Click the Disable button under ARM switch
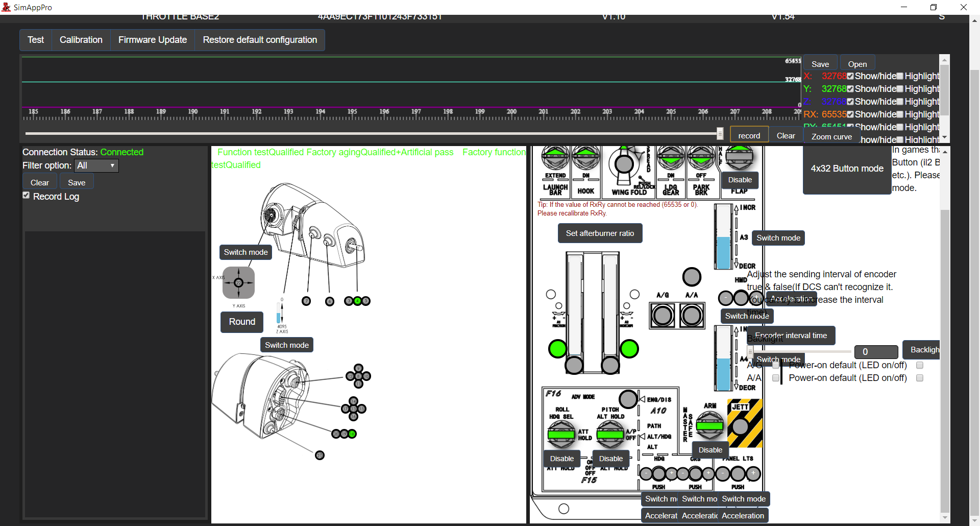 (710, 450)
